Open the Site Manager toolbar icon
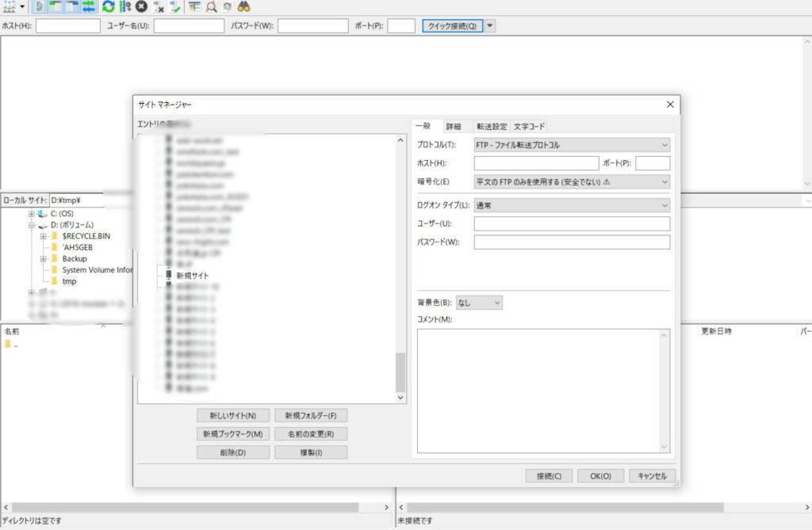This screenshot has width=812, height=530. pyautogui.click(x=9, y=6)
